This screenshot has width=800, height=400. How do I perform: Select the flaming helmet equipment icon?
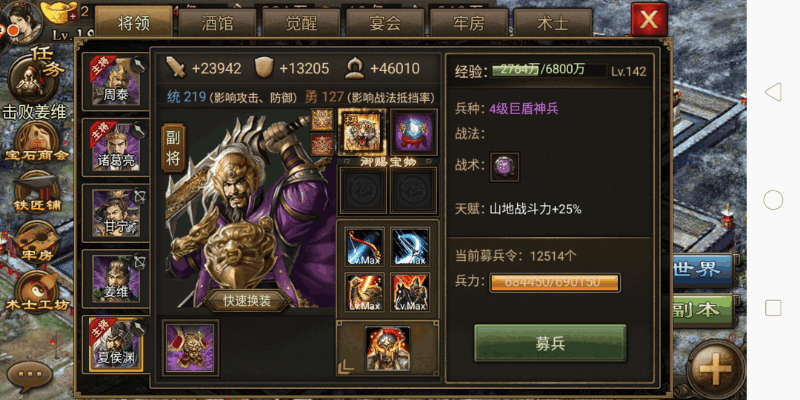[x=388, y=348]
